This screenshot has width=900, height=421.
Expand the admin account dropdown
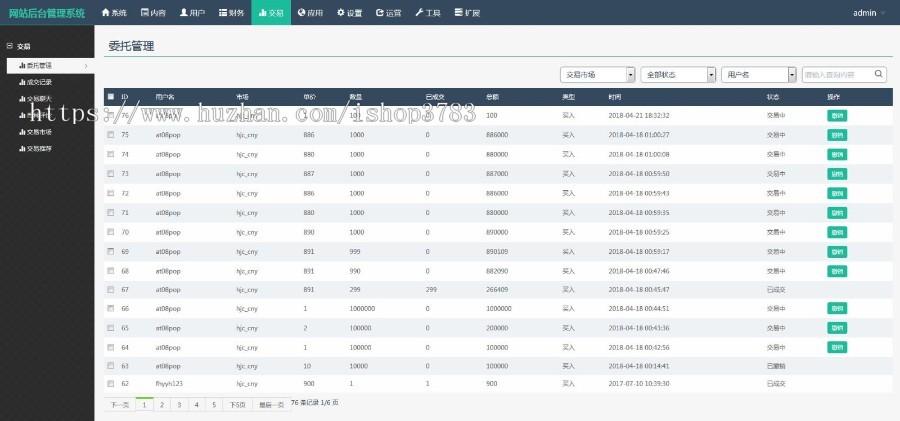coord(868,13)
